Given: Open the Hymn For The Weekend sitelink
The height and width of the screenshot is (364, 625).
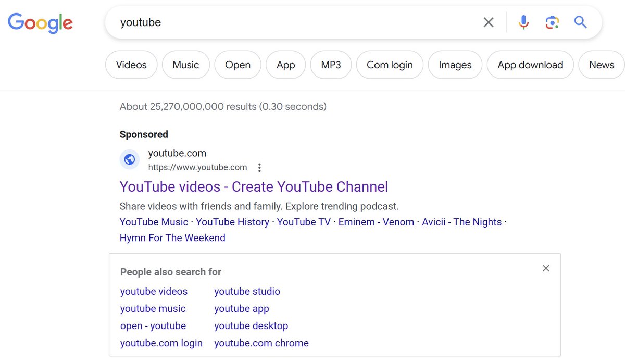Looking at the screenshot, I should 172,238.
